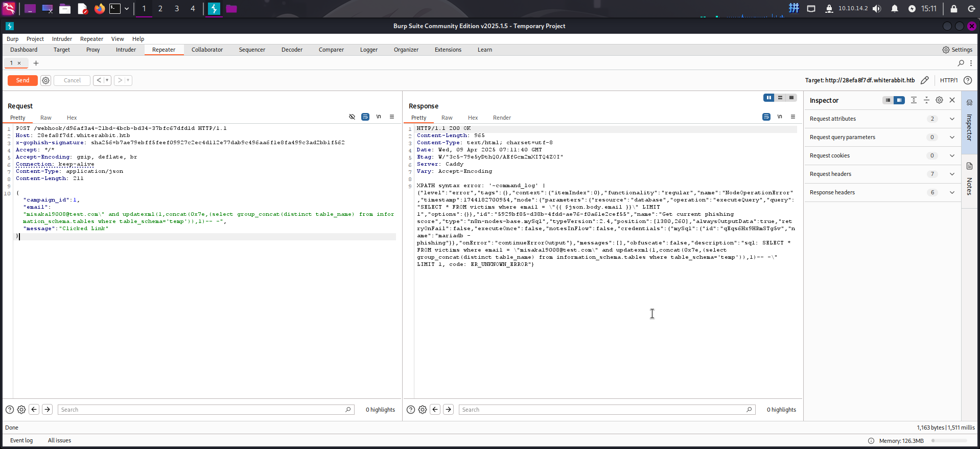Open the Event log
Screen dimensions: 980x449
21,440
